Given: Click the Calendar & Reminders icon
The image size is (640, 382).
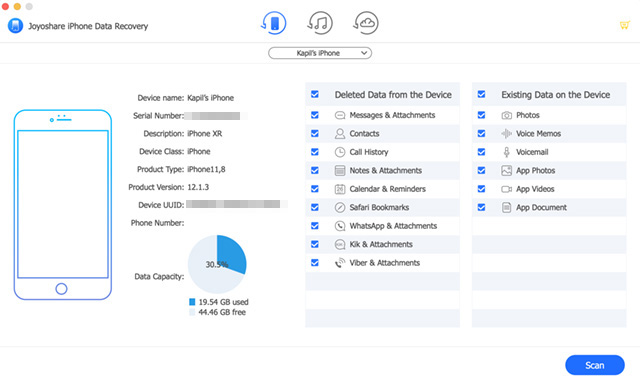Looking at the screenshot, I should [x=340, y=189].
